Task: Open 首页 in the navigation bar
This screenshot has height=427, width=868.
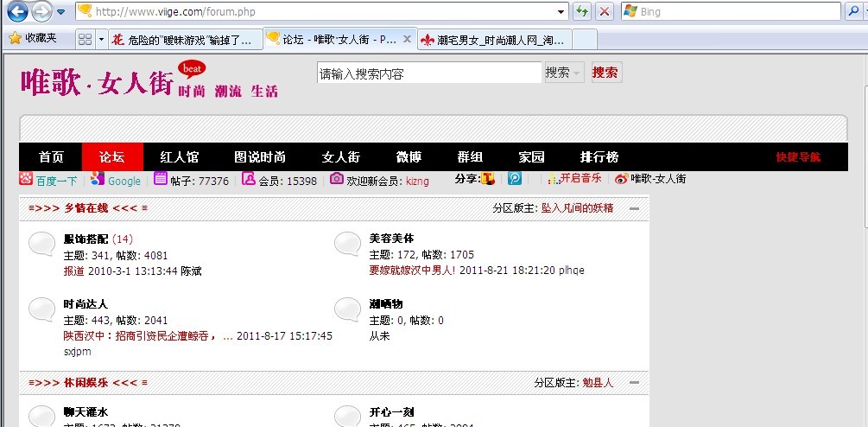Action: 51,157
